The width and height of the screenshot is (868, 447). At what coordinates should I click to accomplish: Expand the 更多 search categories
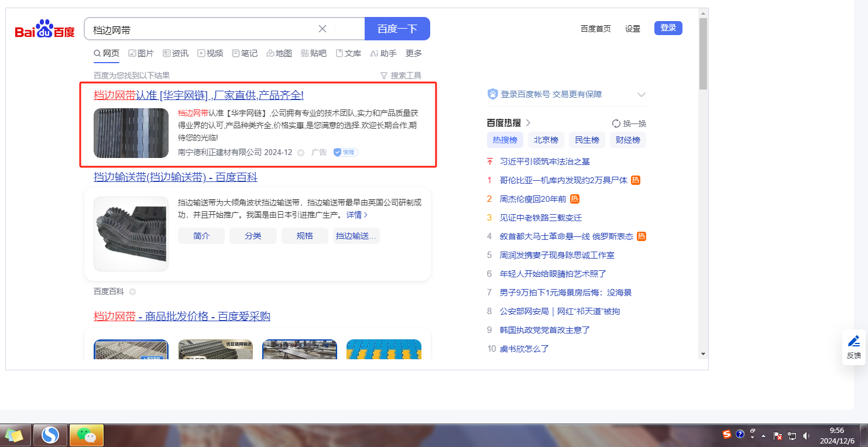pyautogui.click(x=414, y=53)
